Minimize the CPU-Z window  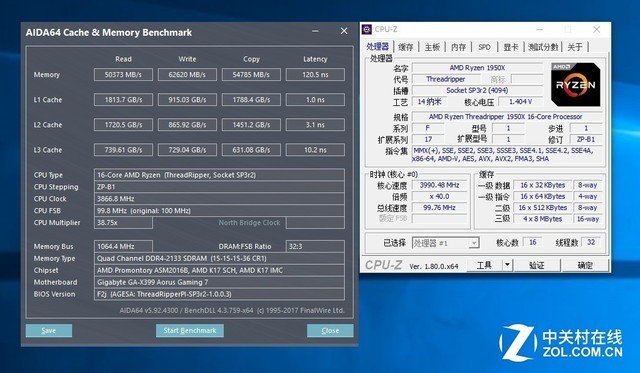(x=540, y=29)
